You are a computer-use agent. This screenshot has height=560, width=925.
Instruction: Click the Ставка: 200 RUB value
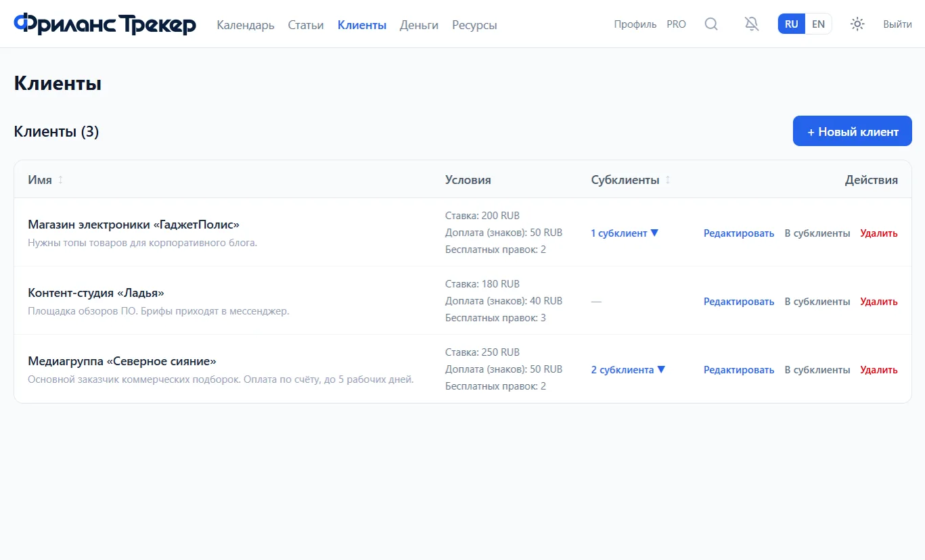click(482, 216)
